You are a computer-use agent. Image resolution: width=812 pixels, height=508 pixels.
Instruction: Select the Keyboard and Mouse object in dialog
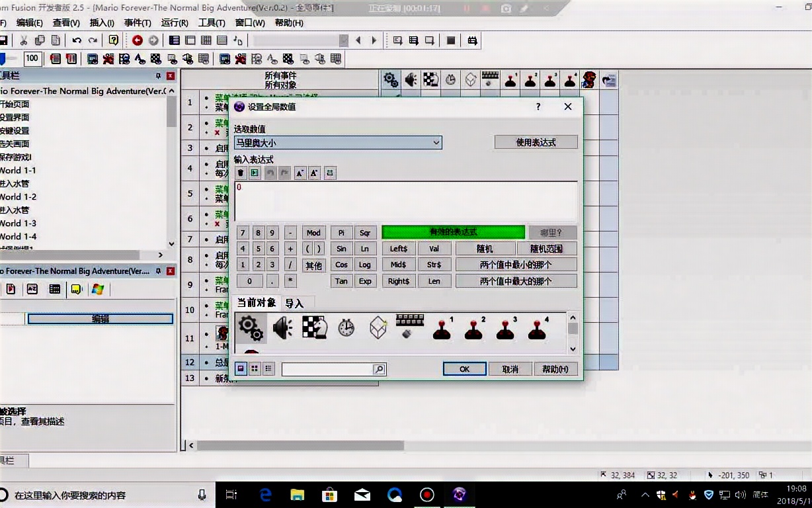pos(409,327)
